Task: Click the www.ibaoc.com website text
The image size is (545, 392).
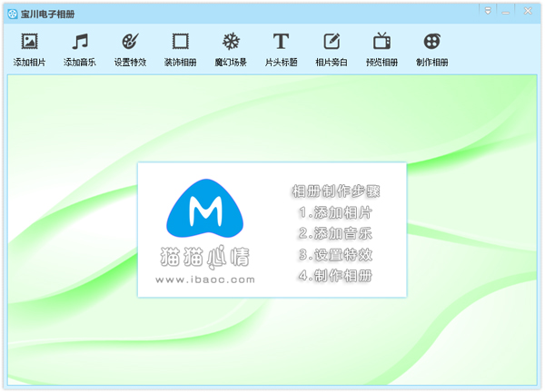Action: [204, 279]
